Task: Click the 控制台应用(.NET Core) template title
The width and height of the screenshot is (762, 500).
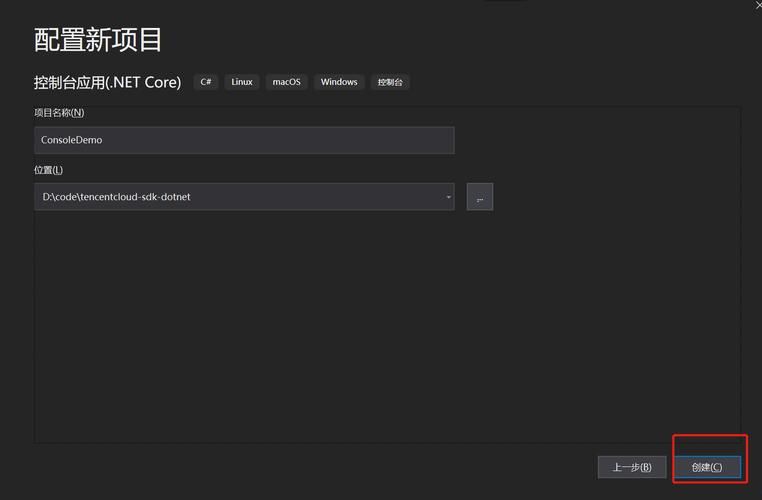Action: [x=107, y=82]
